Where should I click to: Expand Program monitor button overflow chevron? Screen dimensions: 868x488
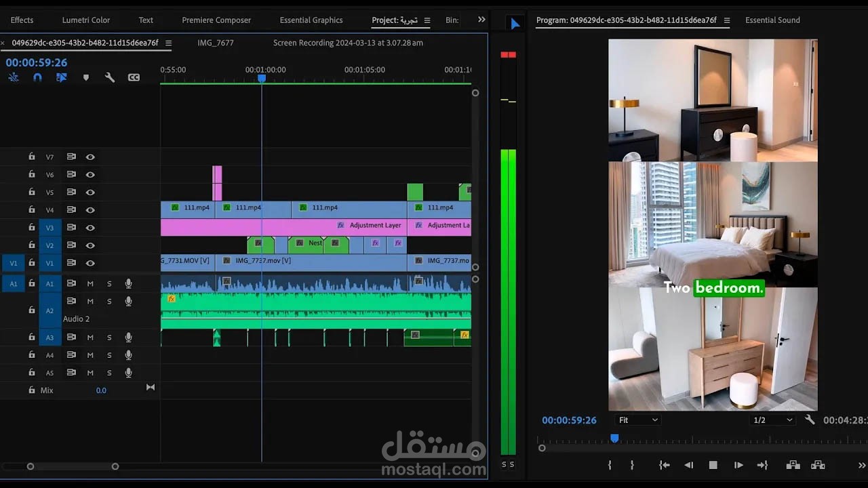click(863, 465)
